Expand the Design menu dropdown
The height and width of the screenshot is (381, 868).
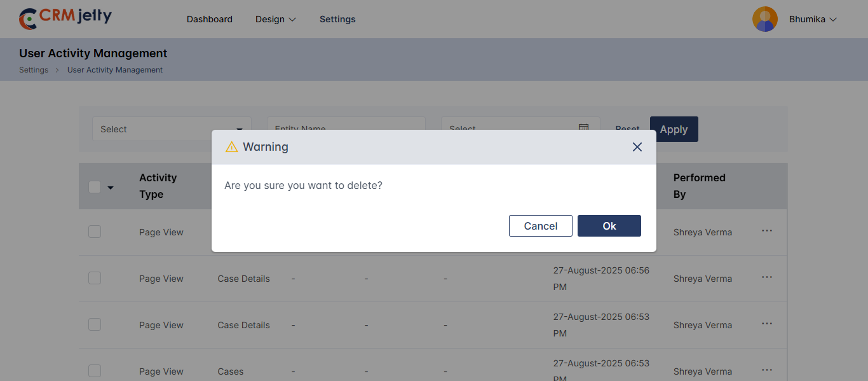276,19
